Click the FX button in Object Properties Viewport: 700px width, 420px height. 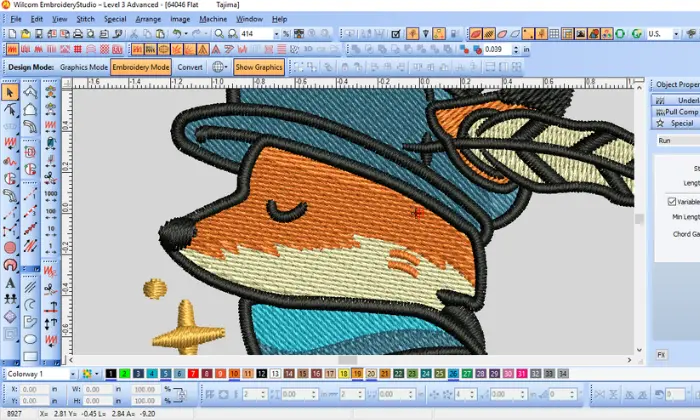(661, 355)
